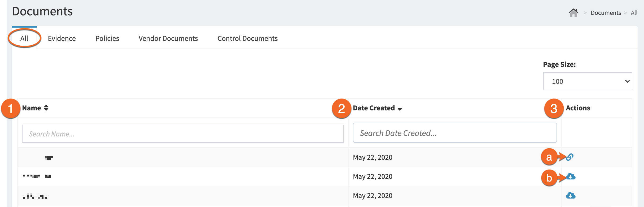Image resolution: width=644 pixels, height=207 pixels.
Task: Open the Page Size dropdown
Action: click(587, 81)
